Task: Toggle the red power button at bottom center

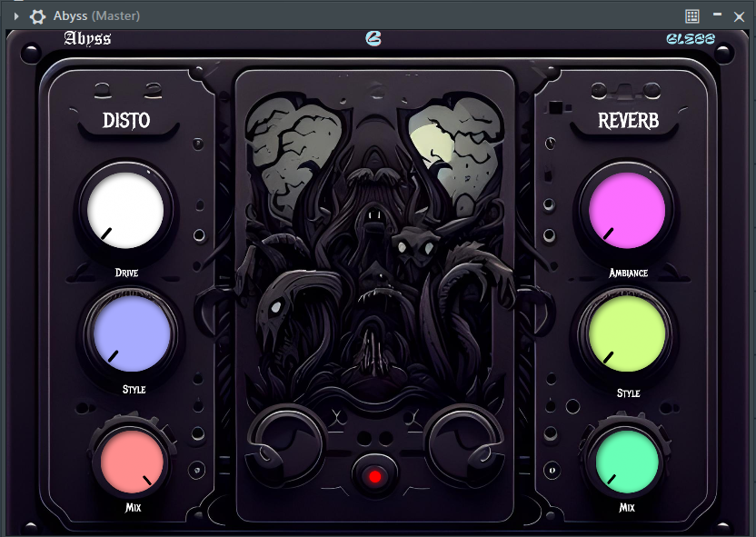Action: coord(374,477)
